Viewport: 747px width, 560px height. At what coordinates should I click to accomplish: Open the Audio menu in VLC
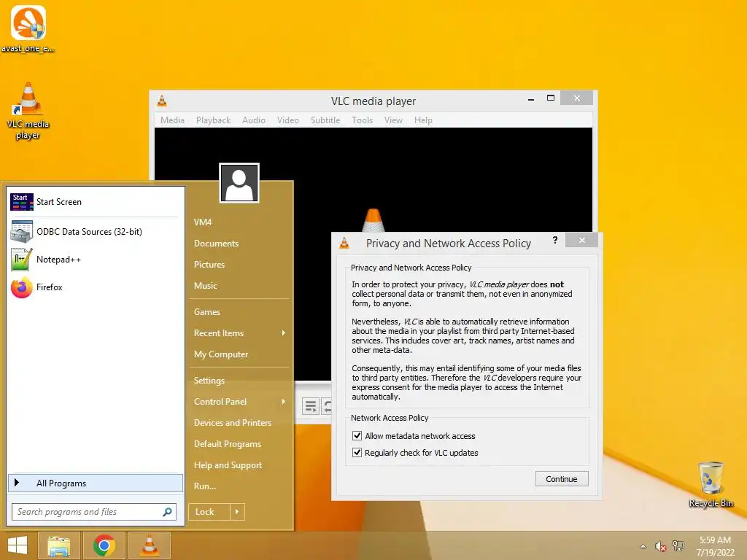tap(253, 120)
